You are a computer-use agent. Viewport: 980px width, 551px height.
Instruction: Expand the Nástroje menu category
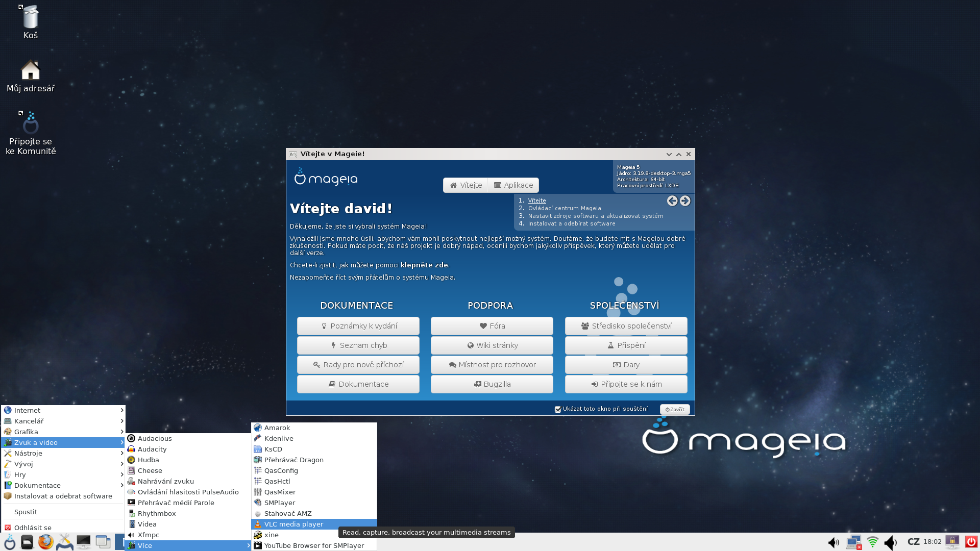click(63, 453)
